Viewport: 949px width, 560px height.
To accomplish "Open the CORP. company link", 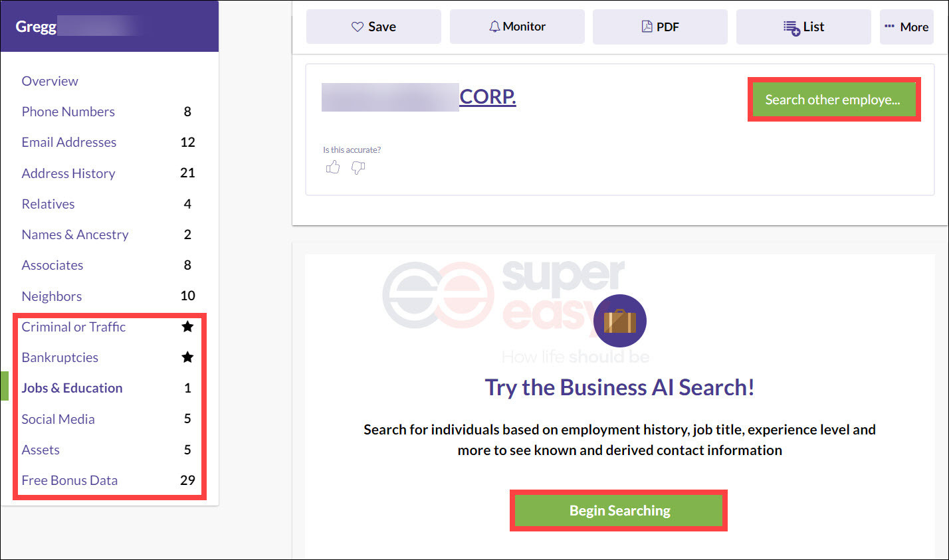I will click(488, 97).
